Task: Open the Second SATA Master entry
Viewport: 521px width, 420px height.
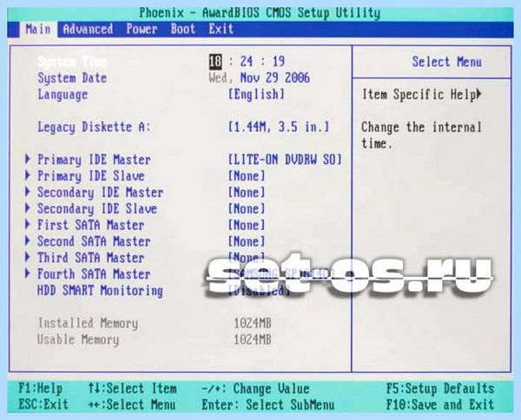Action: 94,241
